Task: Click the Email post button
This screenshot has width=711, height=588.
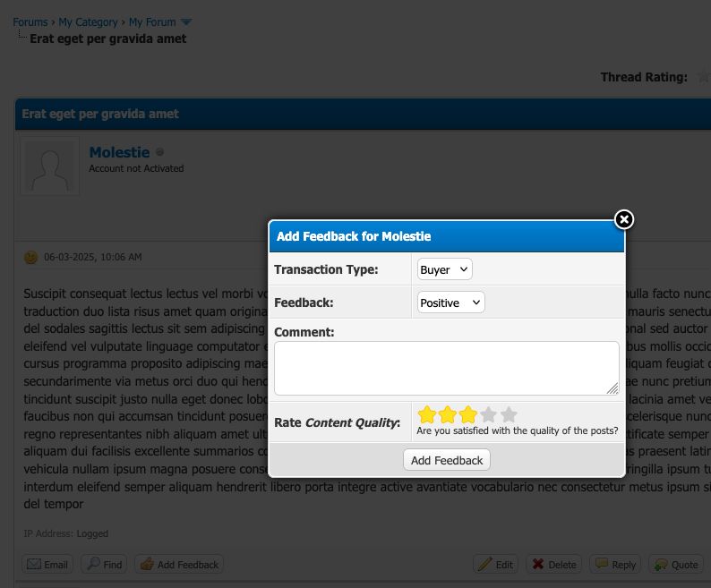Action: pos(47,565)
